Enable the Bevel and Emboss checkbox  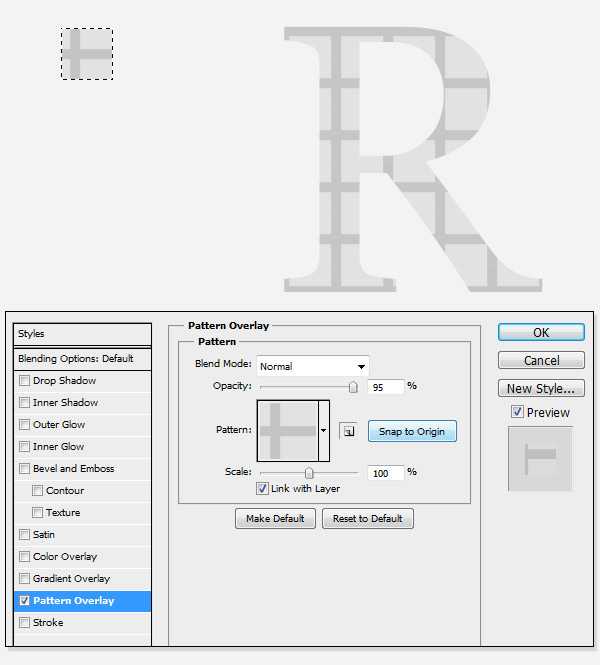tap(25, 469)
